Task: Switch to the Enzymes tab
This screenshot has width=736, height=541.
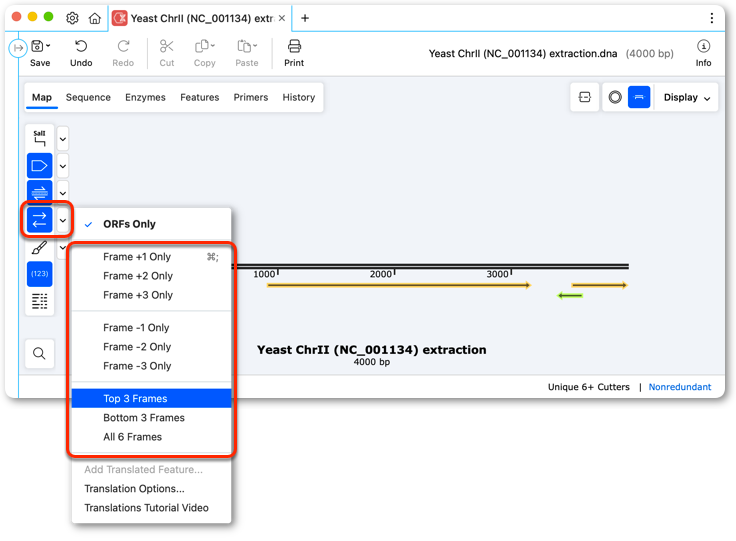Action: click(145, 97)
